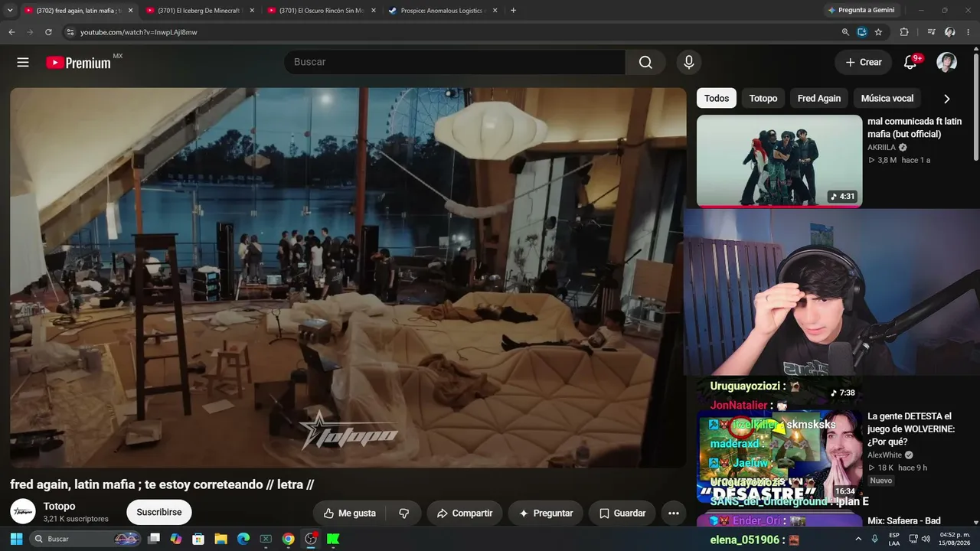Open the Totopo channel name link
980x551 pixels.
[60, 507]
